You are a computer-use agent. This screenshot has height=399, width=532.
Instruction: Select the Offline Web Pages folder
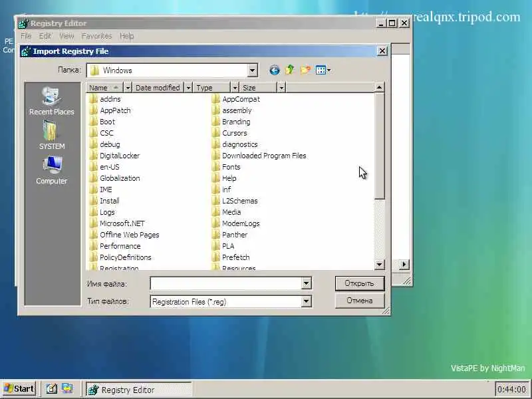click(124, 235)
